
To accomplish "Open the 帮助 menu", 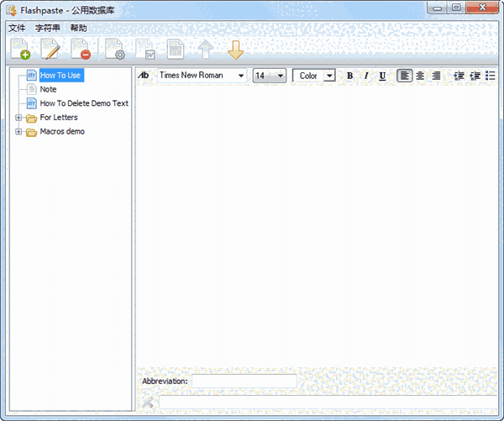I will [78, 28].
